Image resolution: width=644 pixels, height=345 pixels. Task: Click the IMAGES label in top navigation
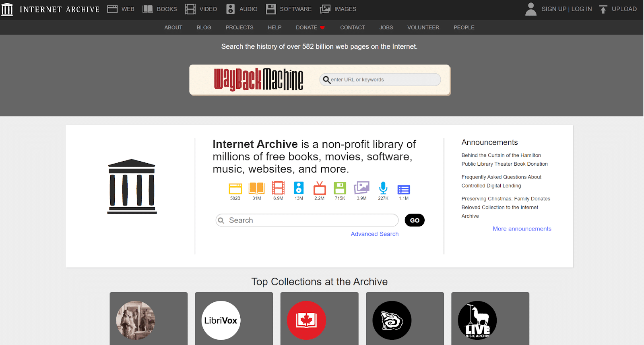(x=345, y=9)
